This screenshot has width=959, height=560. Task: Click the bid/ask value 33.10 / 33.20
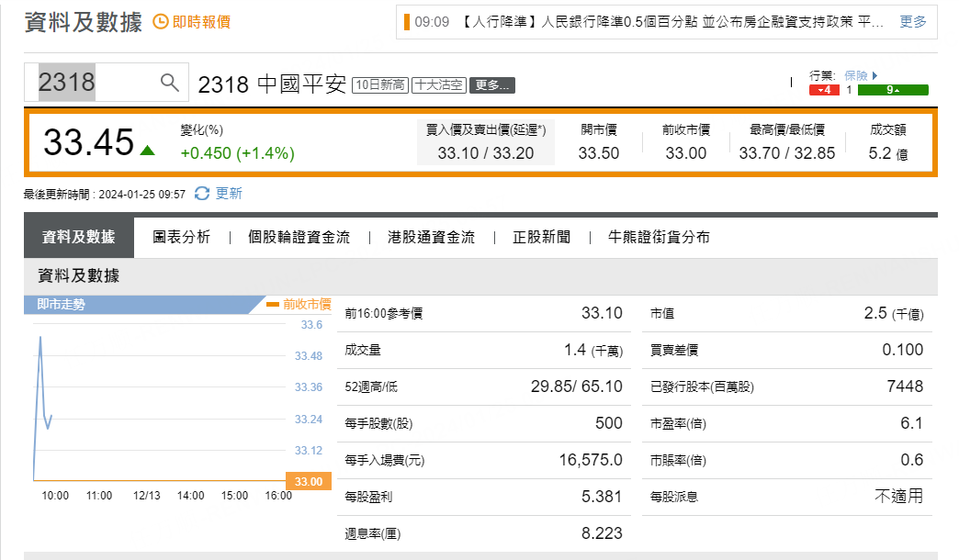pos(486,153)
